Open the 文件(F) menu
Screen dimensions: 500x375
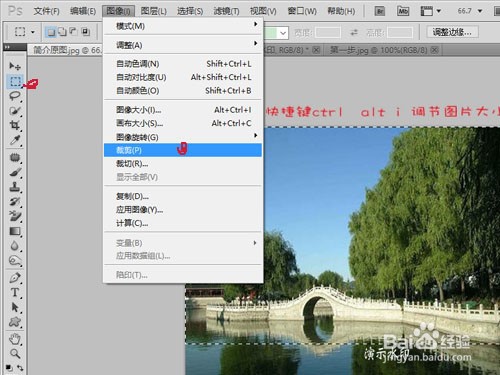(46, 11)
